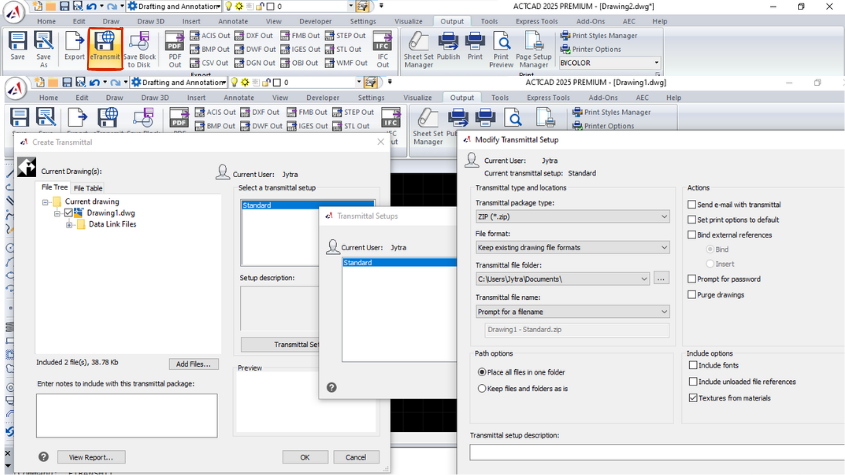Select Standard in Transmittal Setups list
845x475 pixels.
[399, 263]
